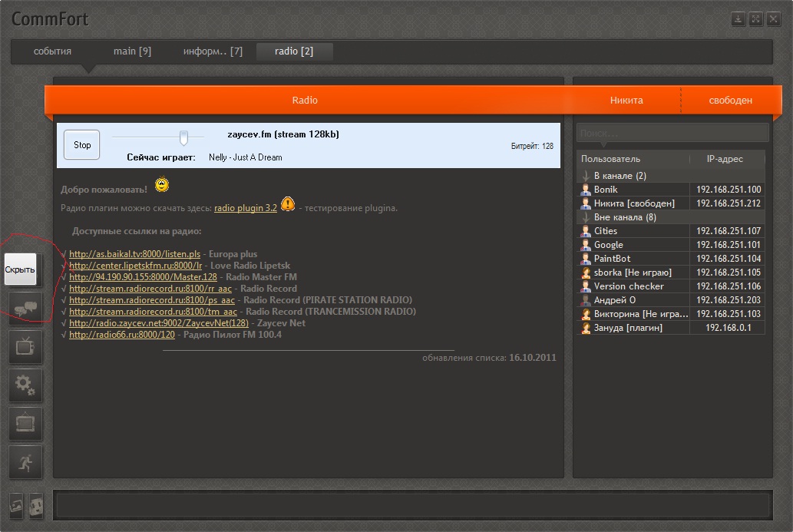Open the "radio plugin 3.2" download link
793x532 pixels.
[245, 208]
